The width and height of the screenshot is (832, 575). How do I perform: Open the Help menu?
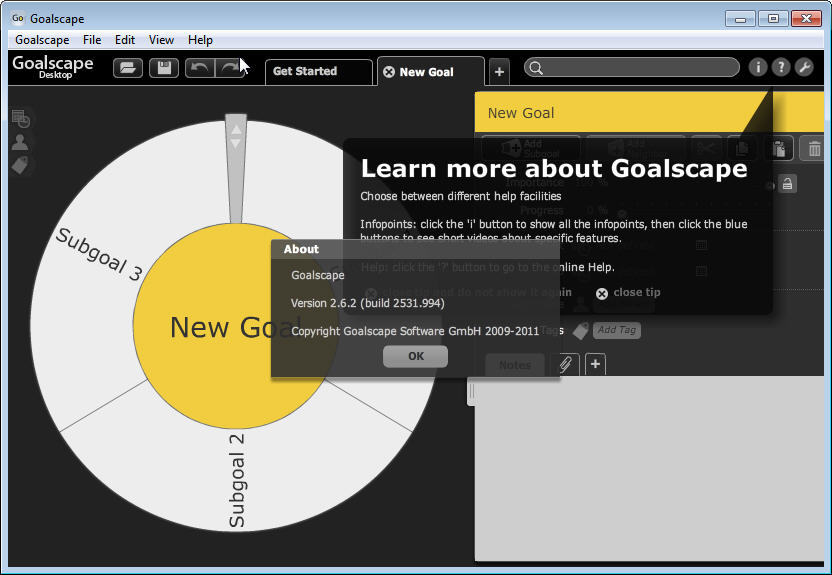tap(200, 40)
